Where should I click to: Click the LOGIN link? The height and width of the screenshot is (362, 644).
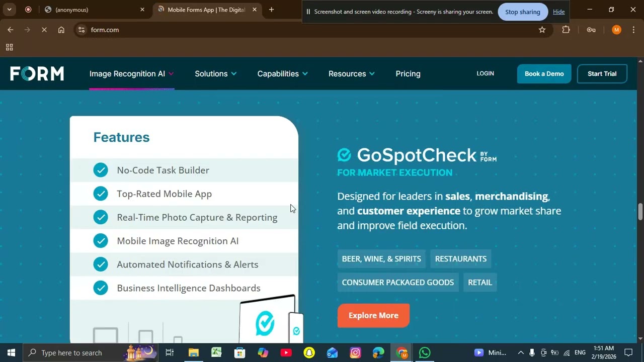(x=485, y=73)
